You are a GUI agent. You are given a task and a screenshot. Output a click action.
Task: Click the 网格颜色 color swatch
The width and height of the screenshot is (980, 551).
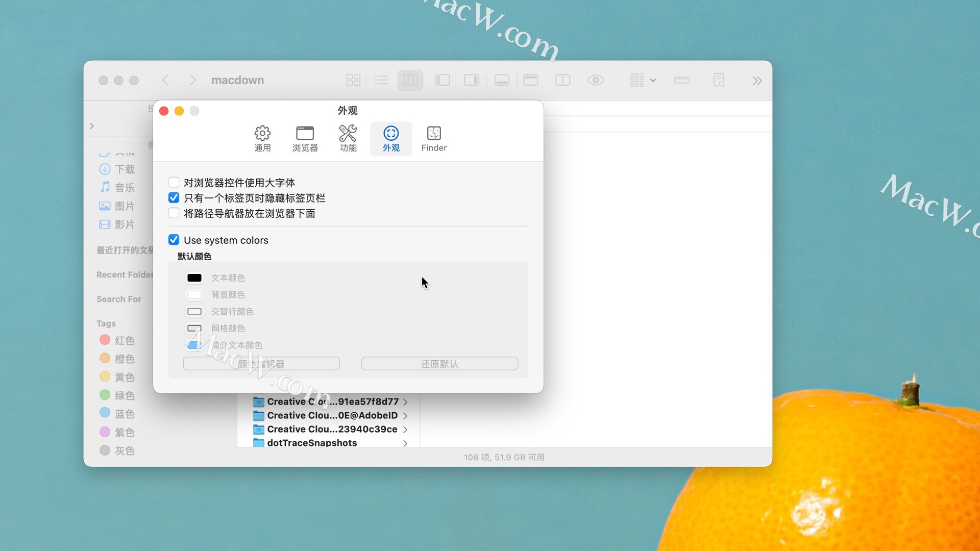194,328
